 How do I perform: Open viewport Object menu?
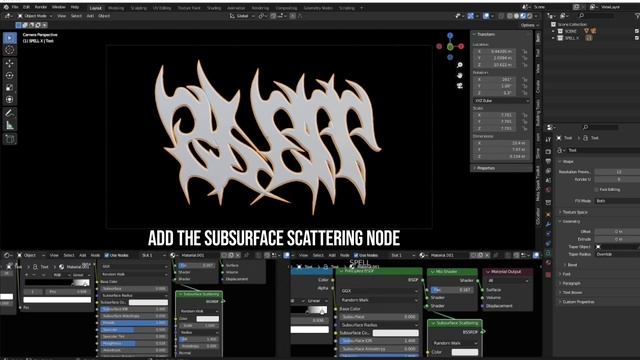pos(104,16)
